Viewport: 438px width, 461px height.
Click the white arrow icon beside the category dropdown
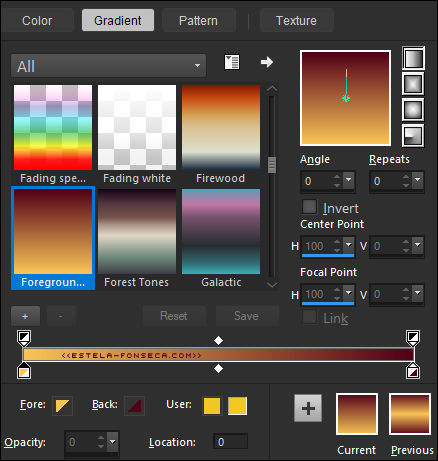point(267,62)
